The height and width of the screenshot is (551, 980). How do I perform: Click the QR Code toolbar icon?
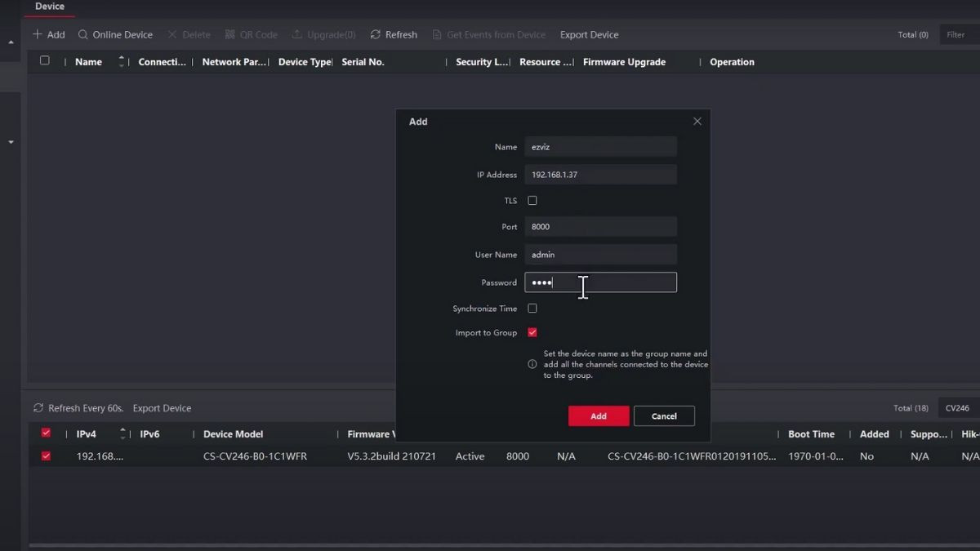[x=230, y=35]
